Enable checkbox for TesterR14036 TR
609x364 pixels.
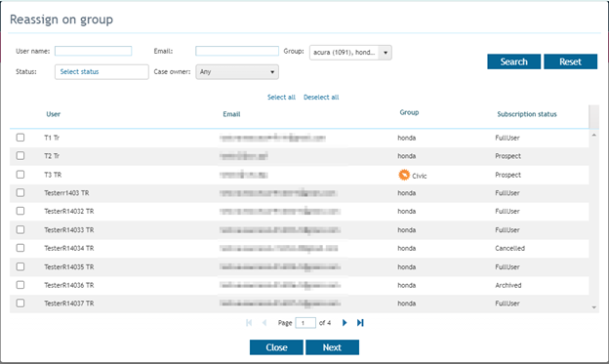[x=20, y=285]
